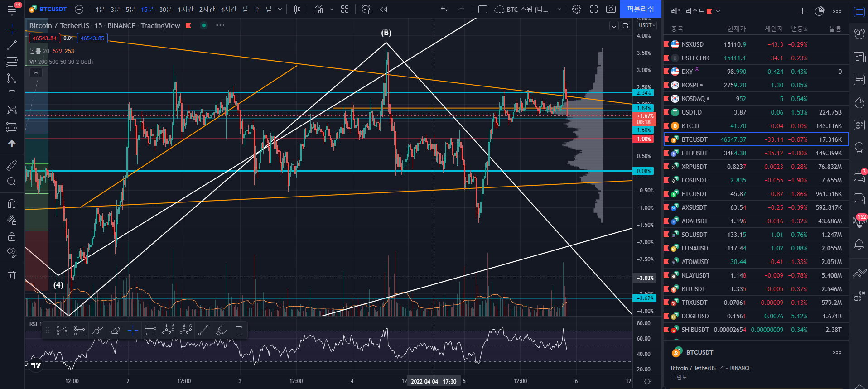868x389 pixels.
Task: Select the text tool in left sidebar
Action: (12, 94)
